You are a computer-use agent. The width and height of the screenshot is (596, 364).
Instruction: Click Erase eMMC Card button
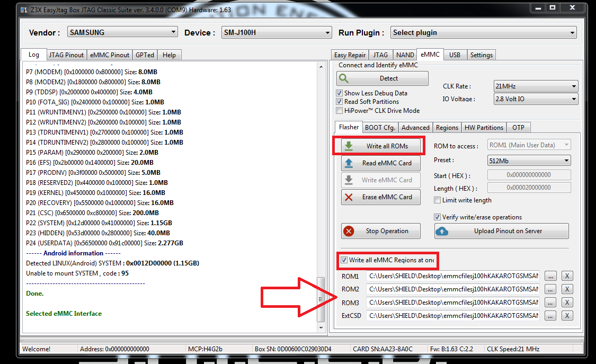click(x=381, y=197)
